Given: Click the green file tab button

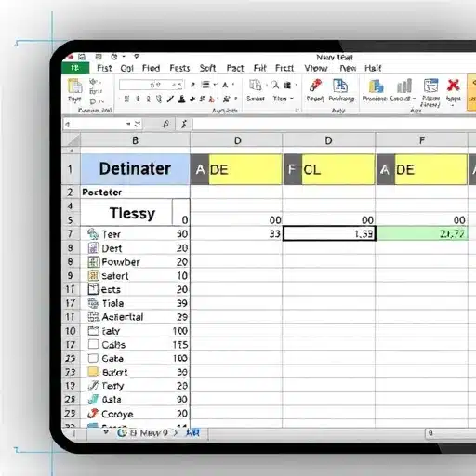Looking at the screenshot, I should (x=75, y=68).
